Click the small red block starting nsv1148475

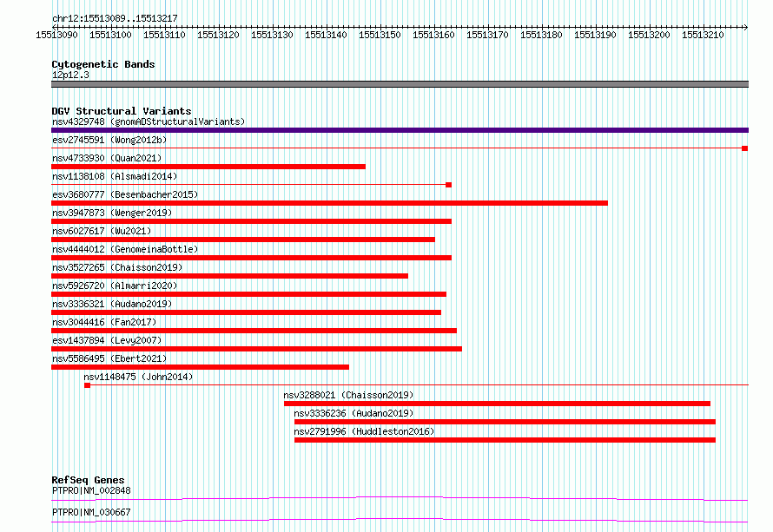(87, 385)
